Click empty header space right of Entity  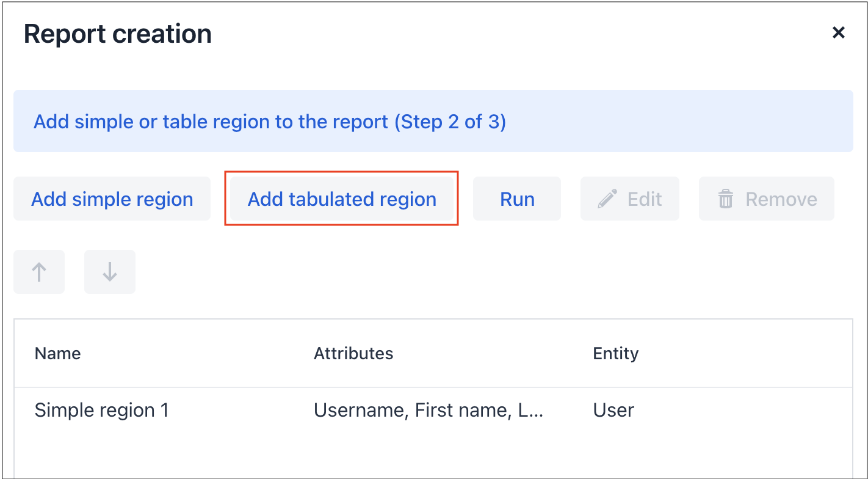(x=745, y=353)
